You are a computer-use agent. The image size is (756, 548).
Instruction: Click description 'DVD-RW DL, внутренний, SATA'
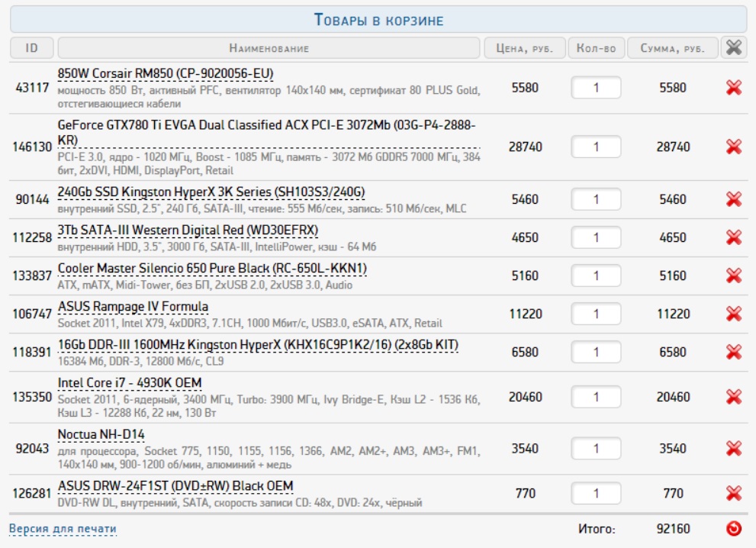[x=240, y=503]
